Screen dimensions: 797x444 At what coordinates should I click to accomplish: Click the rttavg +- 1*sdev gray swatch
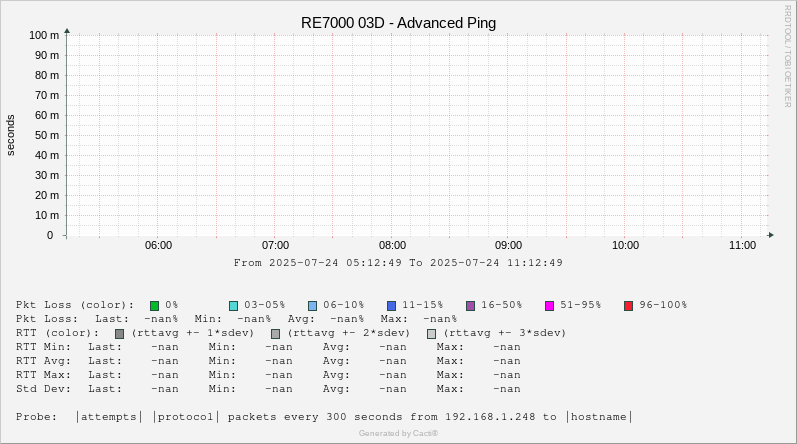coord(120,333)
